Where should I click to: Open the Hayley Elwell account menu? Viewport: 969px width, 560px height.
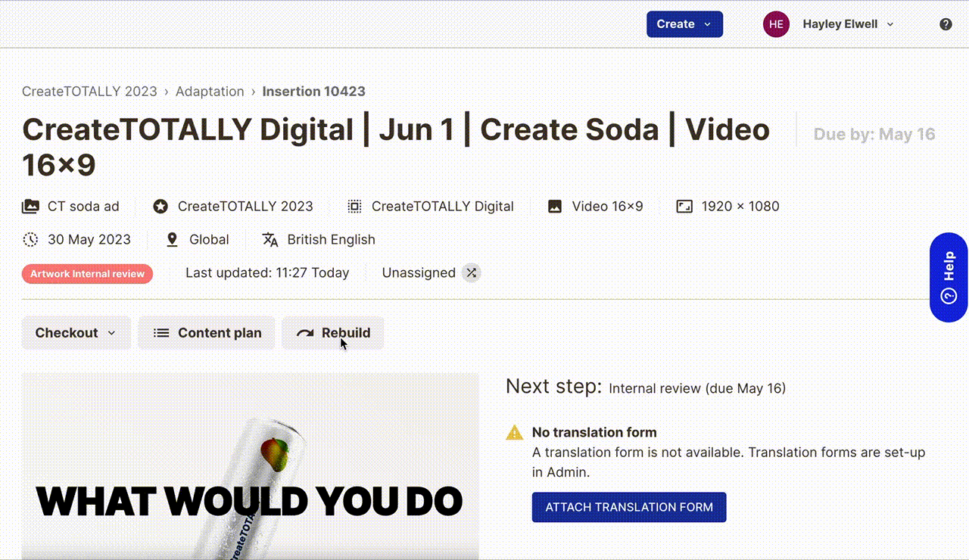848,24
